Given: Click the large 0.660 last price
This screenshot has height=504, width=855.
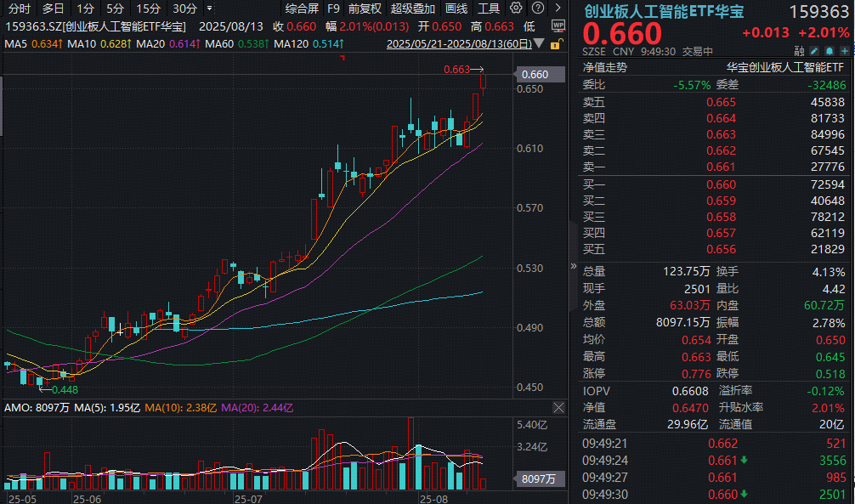Looking at the screenshot, I should pos(622,34).
